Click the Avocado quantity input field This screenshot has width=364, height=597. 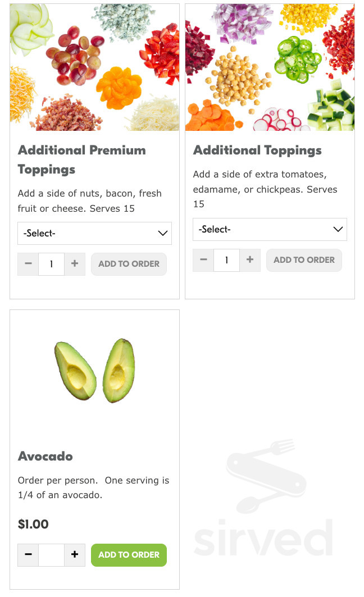pyautogui.click(x=51, y=555)
